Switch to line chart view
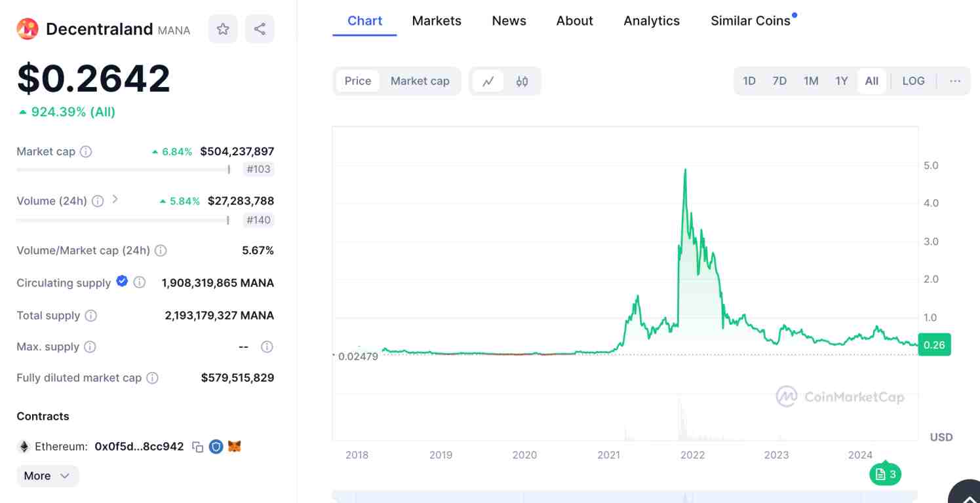This screenshot has height=503, width=980. (x=488, y=81)
